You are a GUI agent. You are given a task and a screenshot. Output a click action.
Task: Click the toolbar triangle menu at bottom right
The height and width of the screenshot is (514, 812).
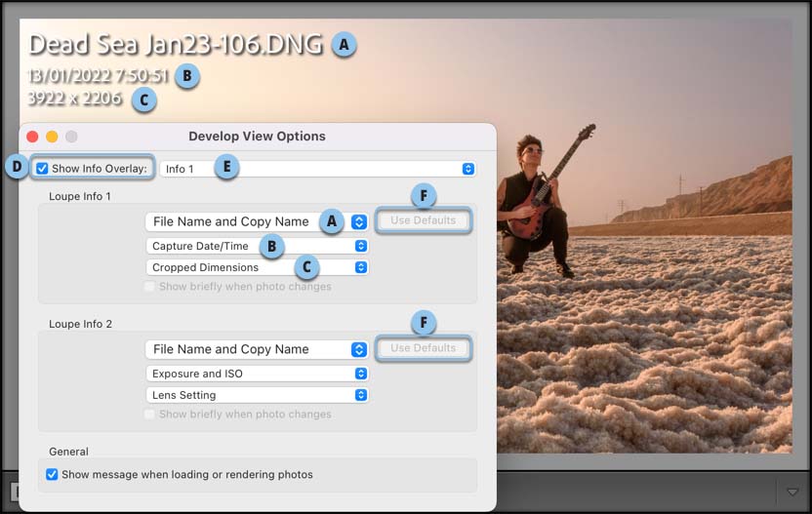(792, 492)
